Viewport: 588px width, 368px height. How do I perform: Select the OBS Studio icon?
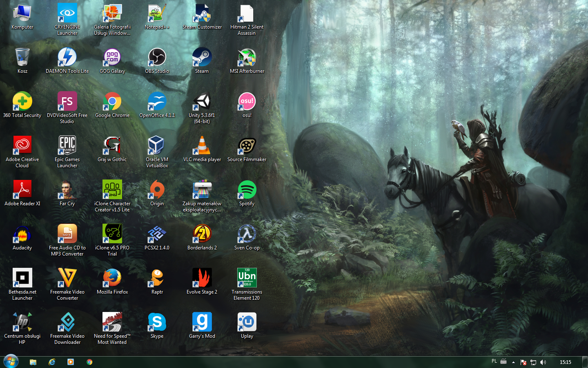click(157, 61)
